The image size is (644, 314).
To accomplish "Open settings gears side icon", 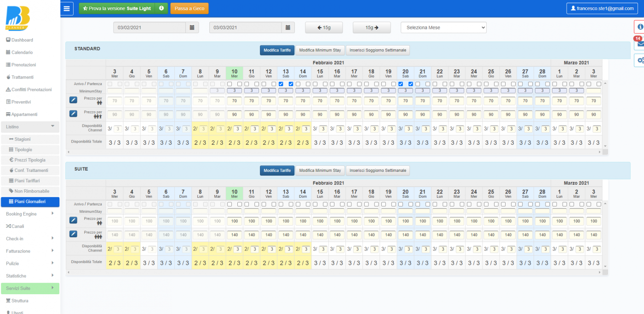I will click(x=639, y=60).
